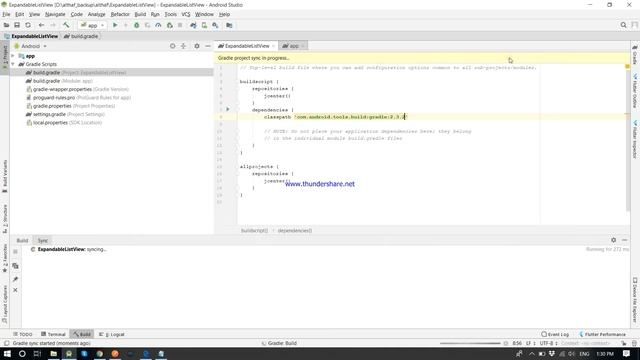Select local.properties file in tree
Image resolution: width=640 pixels, height=360 pixels.
click(x=64, y=122)
